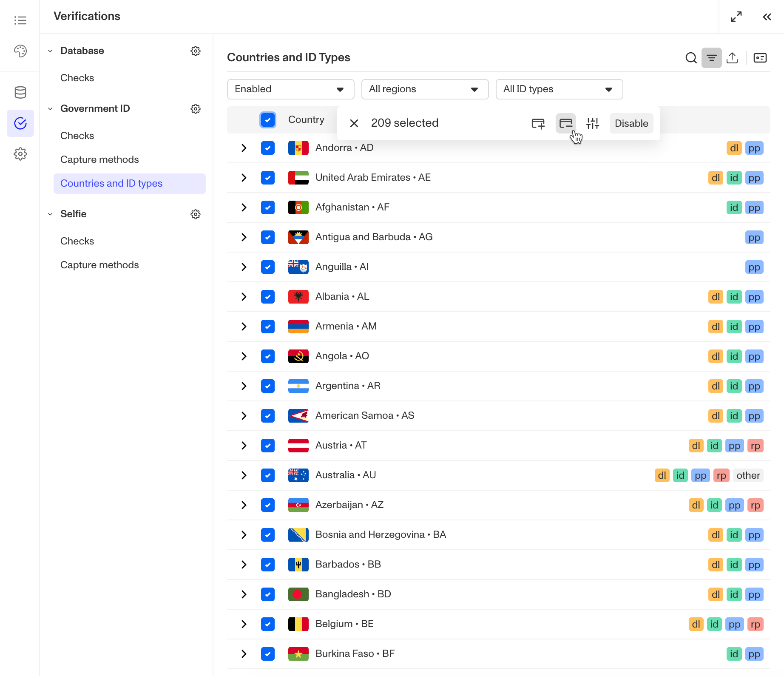Click the Country column header
This screenshot has height=676, width=784.
(x=306, y=120)
